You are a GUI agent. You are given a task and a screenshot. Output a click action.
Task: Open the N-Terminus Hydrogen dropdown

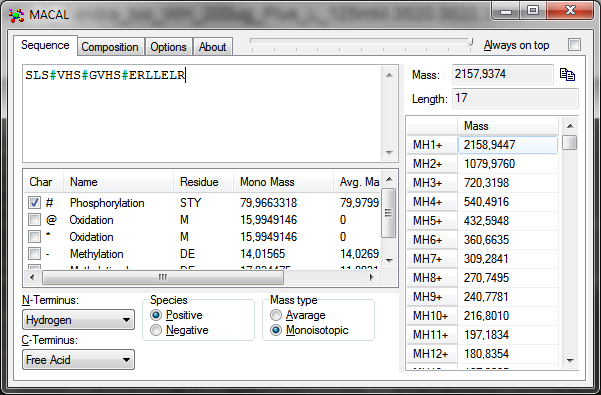pos(79,320)
